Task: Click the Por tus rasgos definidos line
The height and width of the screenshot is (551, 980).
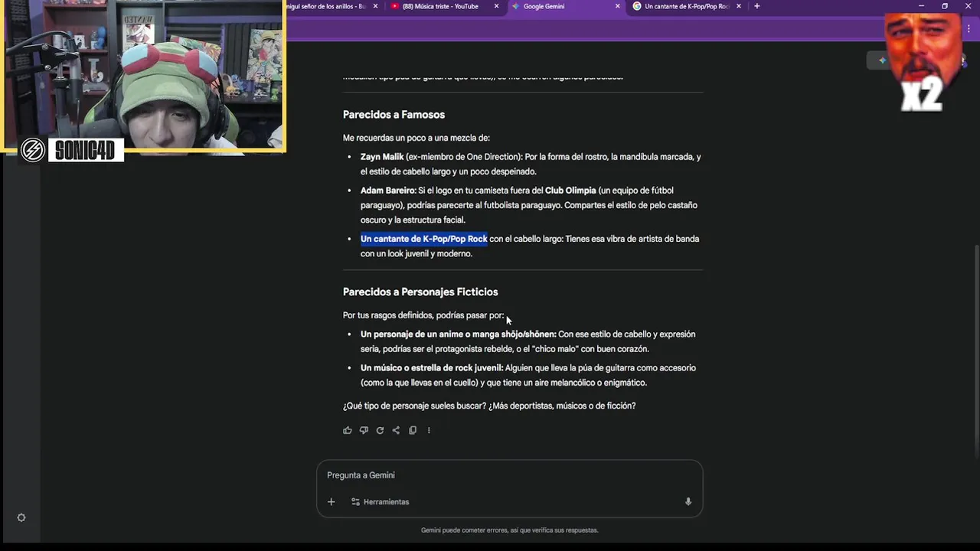Action: coord(423,315)
